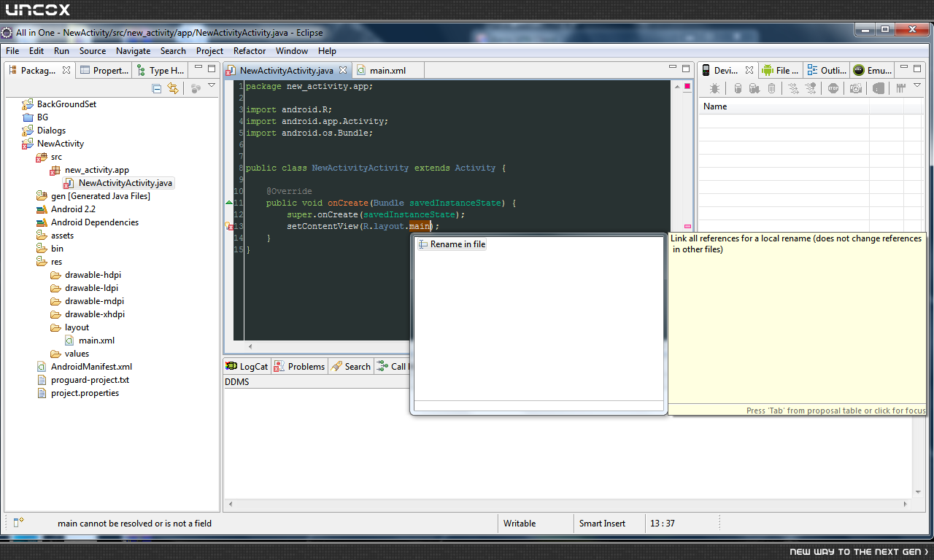934x560 pixels.
Task: Switch to the Type Hierarchy tab
Action: pyautogui.click(x=161, y=70)
